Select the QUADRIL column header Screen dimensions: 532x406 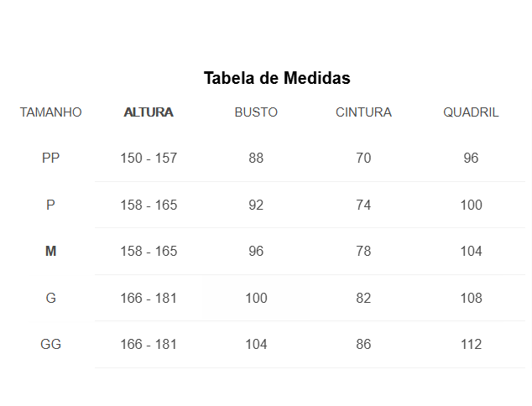point(471,112)
